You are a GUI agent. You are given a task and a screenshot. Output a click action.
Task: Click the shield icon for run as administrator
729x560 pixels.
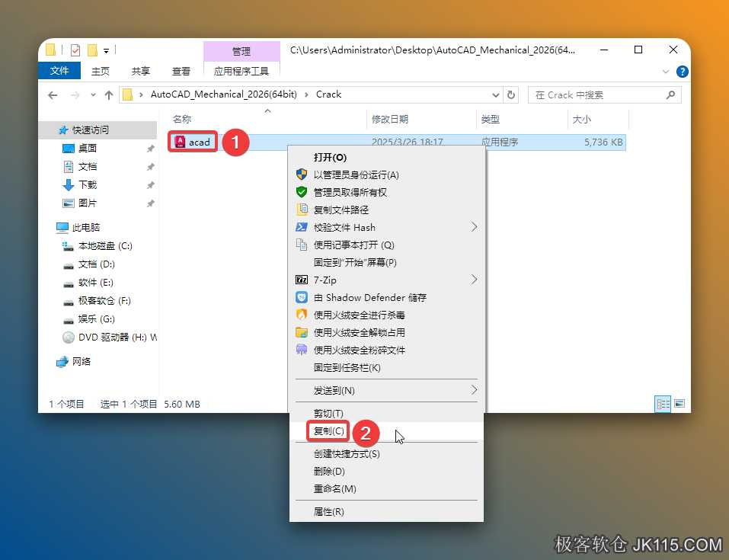click(302, 175)
